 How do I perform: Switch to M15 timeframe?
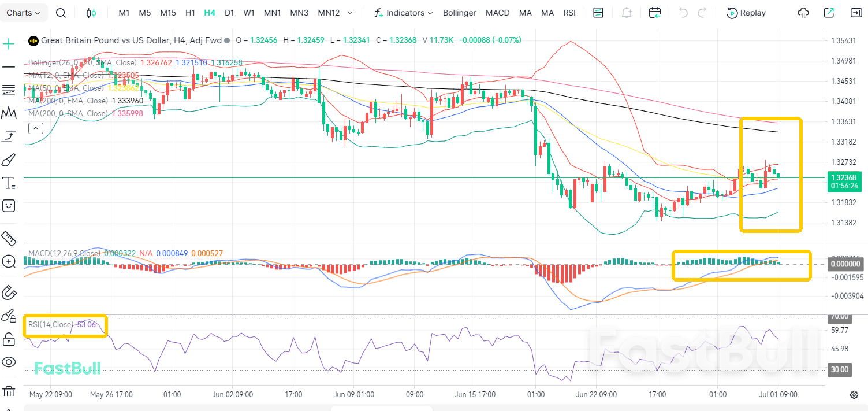(168, 13)
